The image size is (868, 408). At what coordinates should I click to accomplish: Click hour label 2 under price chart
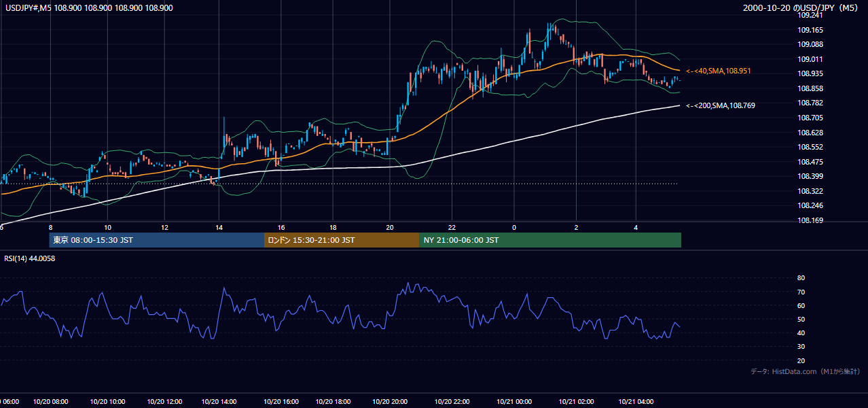576,227
